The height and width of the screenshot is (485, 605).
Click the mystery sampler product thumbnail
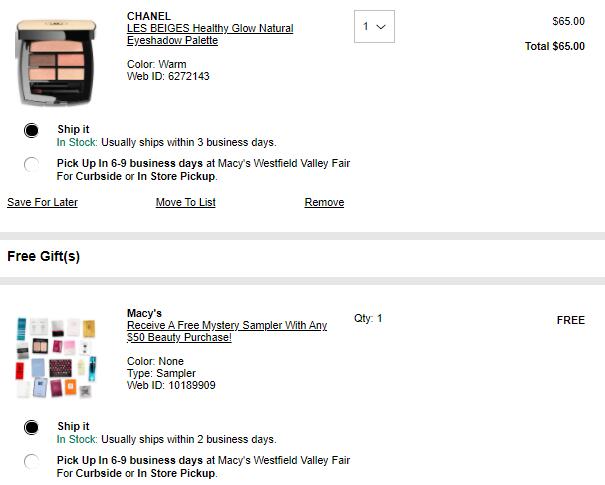pyautogui.click(x=56, y=357)
